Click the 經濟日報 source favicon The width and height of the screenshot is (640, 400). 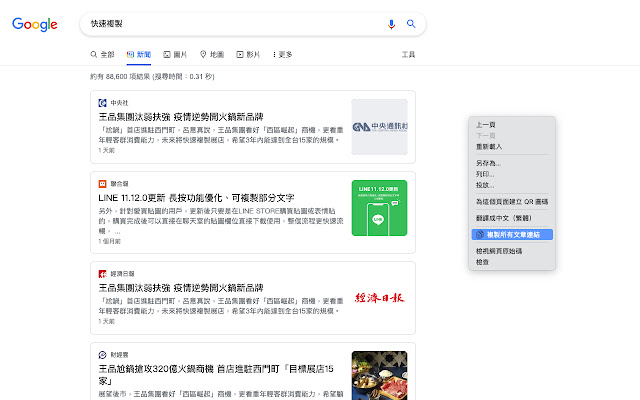pos(102,274)
